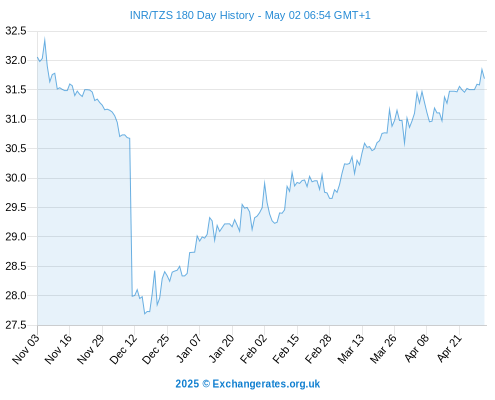Screen dimensions: 495x400
Task: Select the Nov 03 date label
Action: pos(26,348)
